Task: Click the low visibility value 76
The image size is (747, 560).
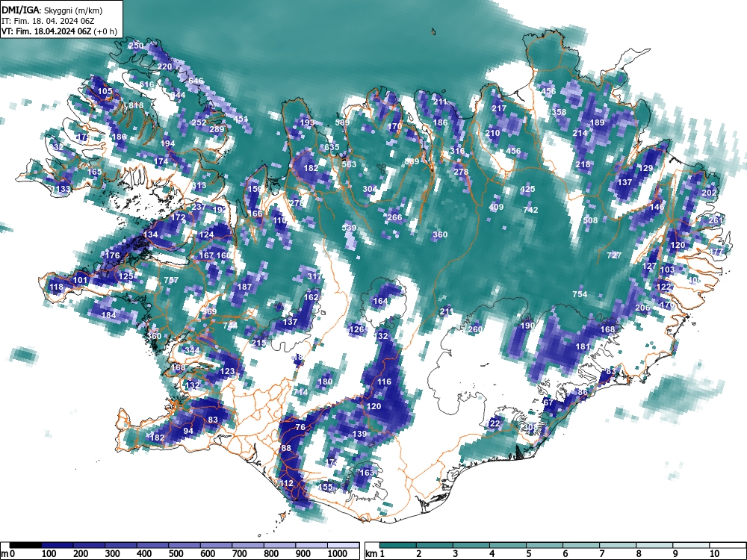Action: click(x=300, y=427)
